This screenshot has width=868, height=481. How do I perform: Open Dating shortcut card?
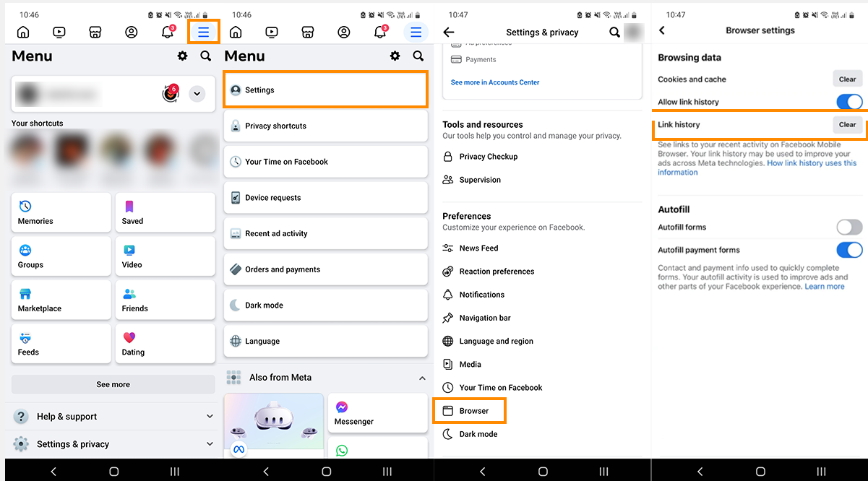pos(166,344)
